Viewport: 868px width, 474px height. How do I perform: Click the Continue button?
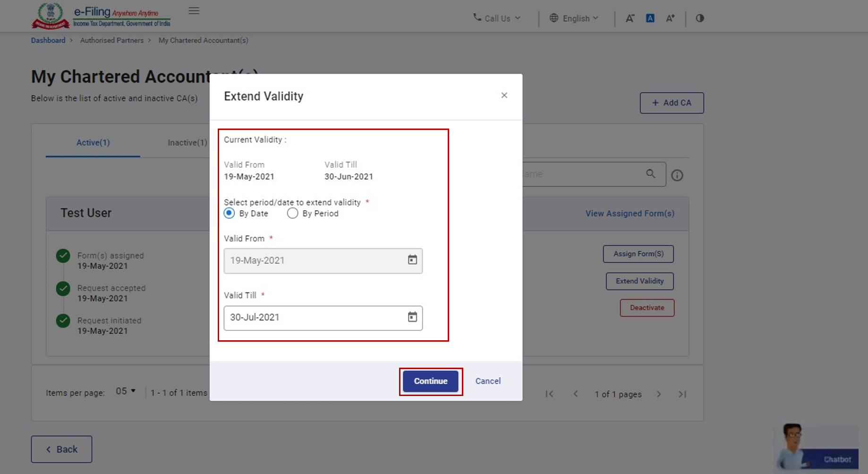pos(430,381)
